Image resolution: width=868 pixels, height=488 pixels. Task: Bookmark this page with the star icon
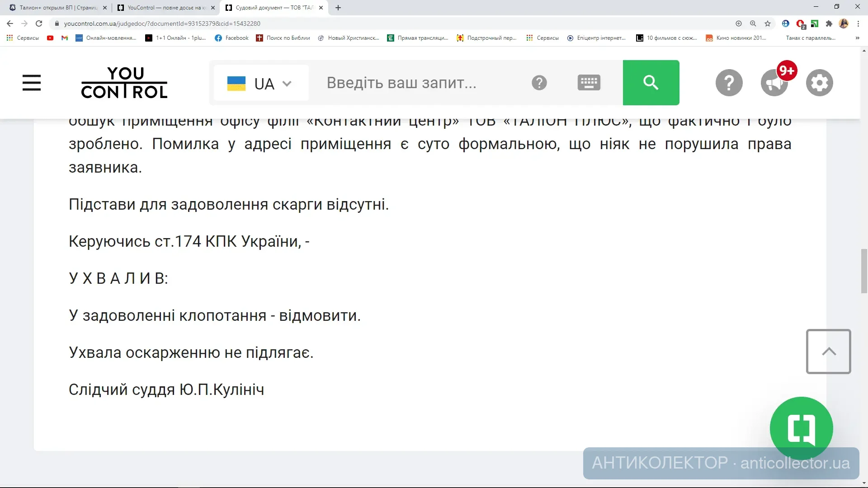click(768, 23)
